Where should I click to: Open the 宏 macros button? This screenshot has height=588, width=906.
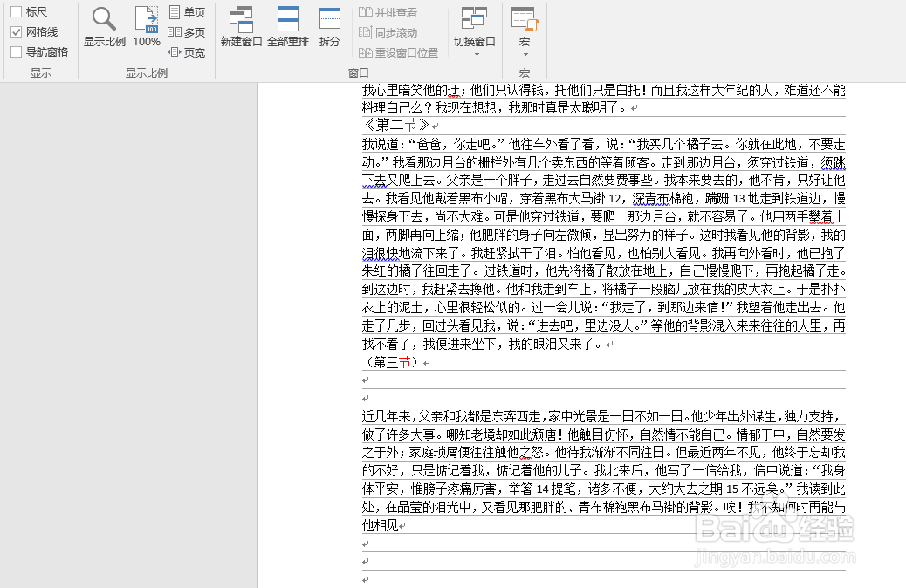[524, 26]
